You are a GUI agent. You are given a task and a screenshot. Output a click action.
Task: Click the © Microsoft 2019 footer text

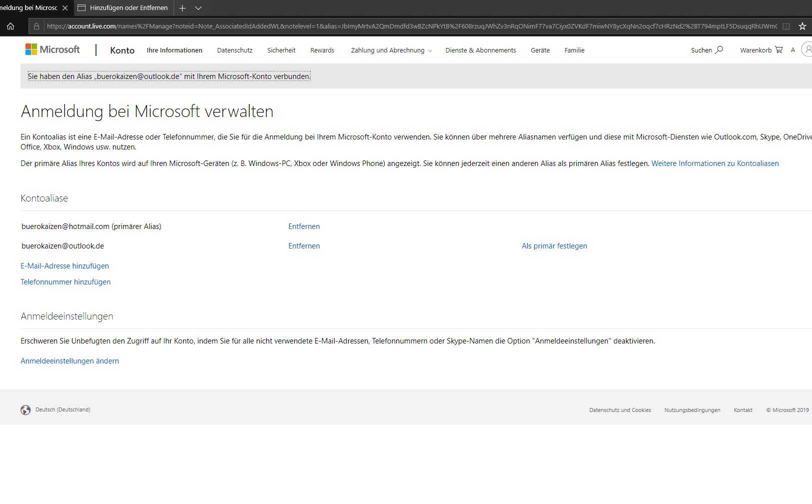787,410
